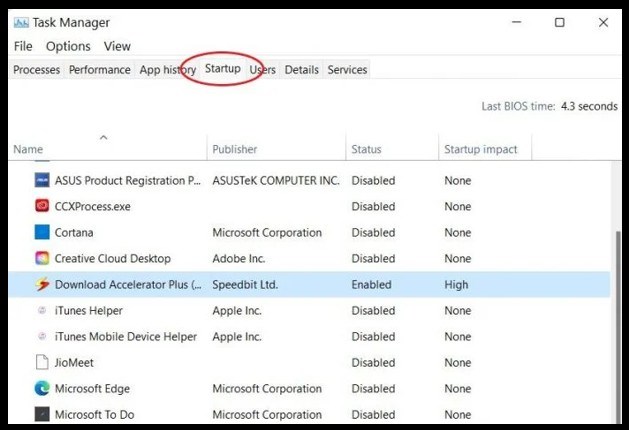The image size is (629, 430).
Task: Click the Speedbit Ltd. publisher cell
Action: [x=245, y=284]
